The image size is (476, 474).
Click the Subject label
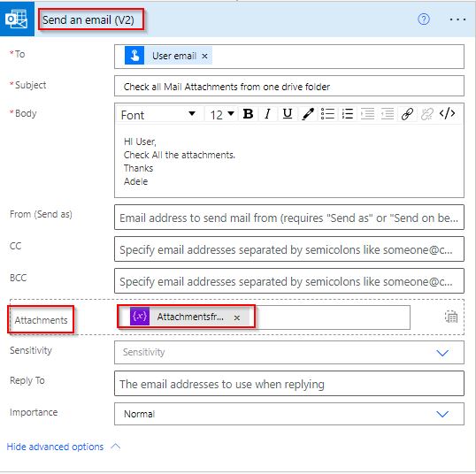[x=30, y=85]
